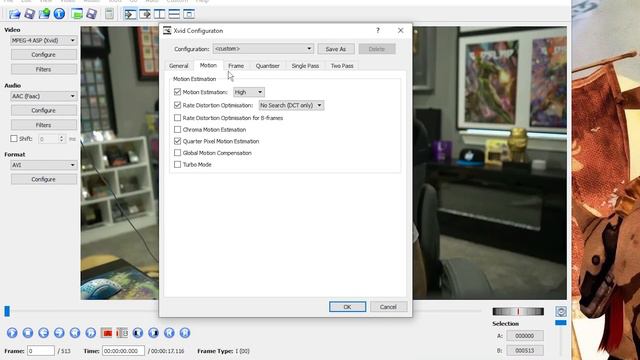This screenshot has height=360, width=640.
Task: Click the blue seek slider handle on the timeline
Action: 7,311
